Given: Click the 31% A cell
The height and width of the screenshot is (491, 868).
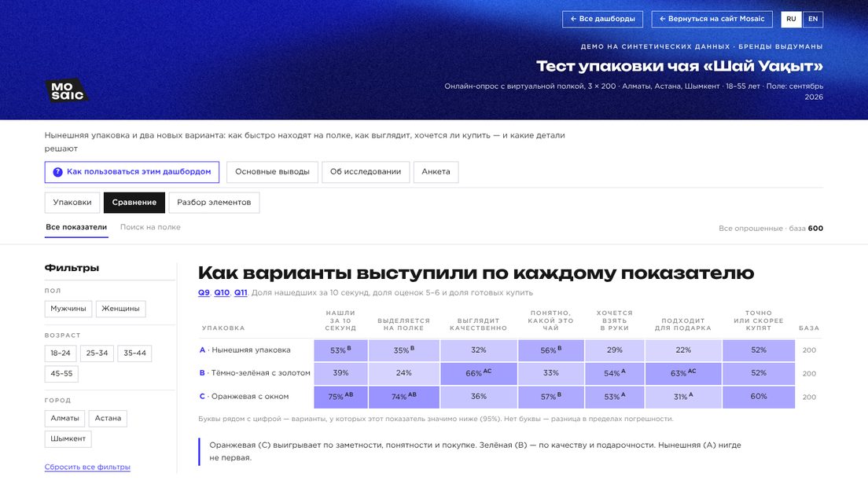Looking at the screenshot, I should coord(683,397).
